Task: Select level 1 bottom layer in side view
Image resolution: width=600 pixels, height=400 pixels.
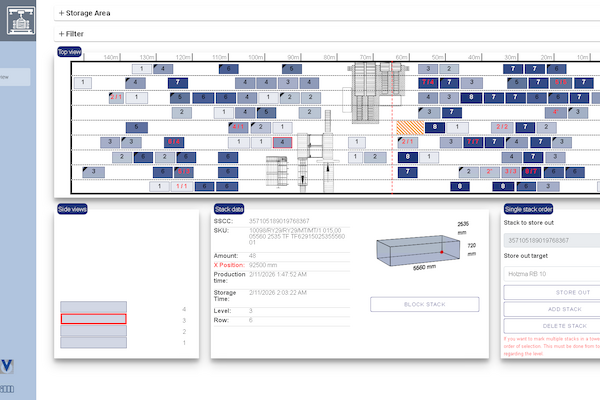Action: point(93,342)
